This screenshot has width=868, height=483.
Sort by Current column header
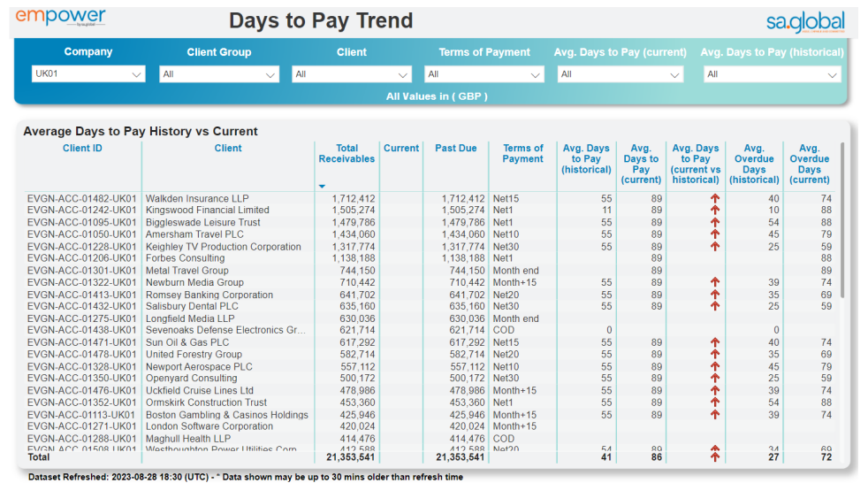click(x=401, y=148)
